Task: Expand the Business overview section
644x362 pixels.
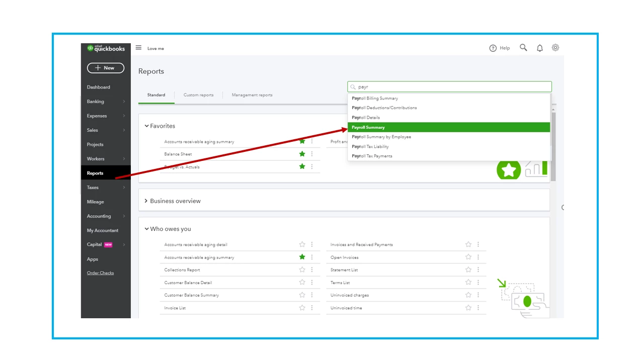Action: (x=146, y=201)
